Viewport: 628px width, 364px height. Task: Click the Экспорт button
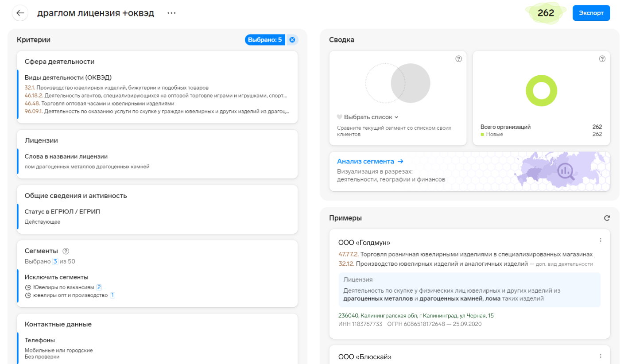(x=591, y=13)
